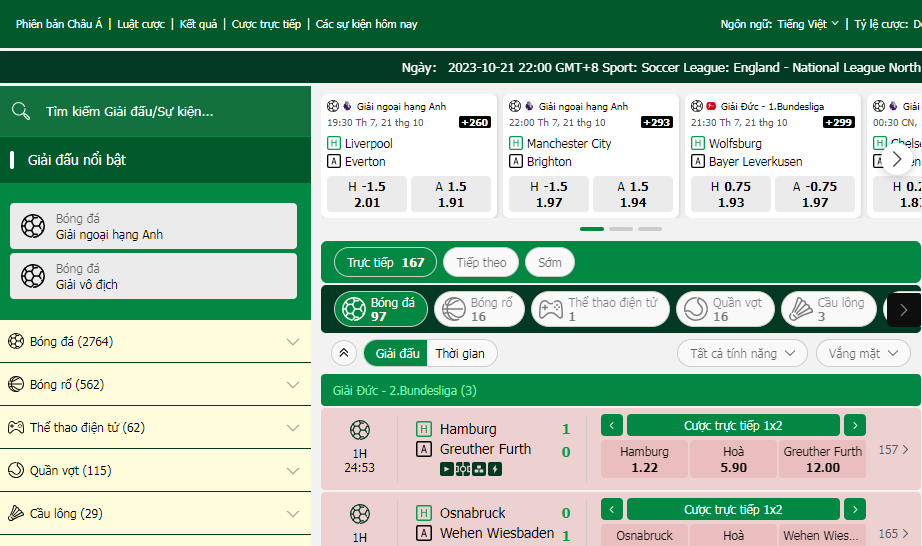The image size is (922, 546).
Task: Expand the Cầu lông (29) section chevron
Action: [293, 513]
